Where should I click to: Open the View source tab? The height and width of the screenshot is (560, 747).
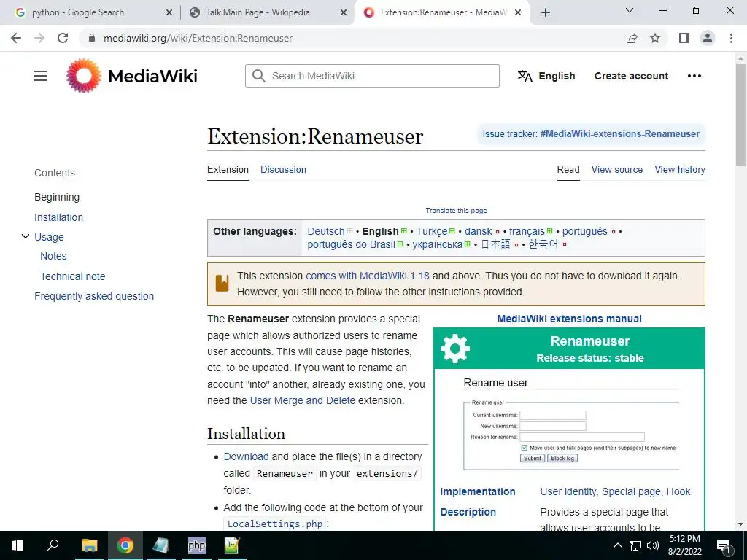tap(617, 169)
